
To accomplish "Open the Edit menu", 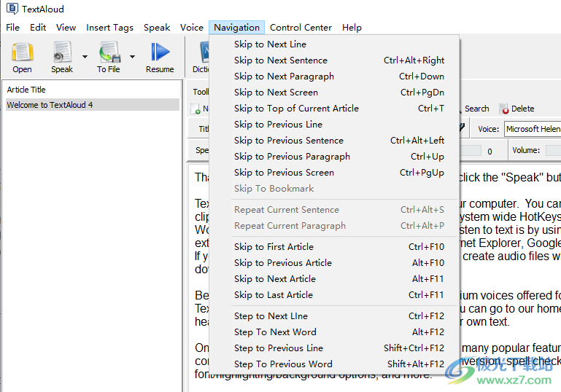I will pos(38,28).
